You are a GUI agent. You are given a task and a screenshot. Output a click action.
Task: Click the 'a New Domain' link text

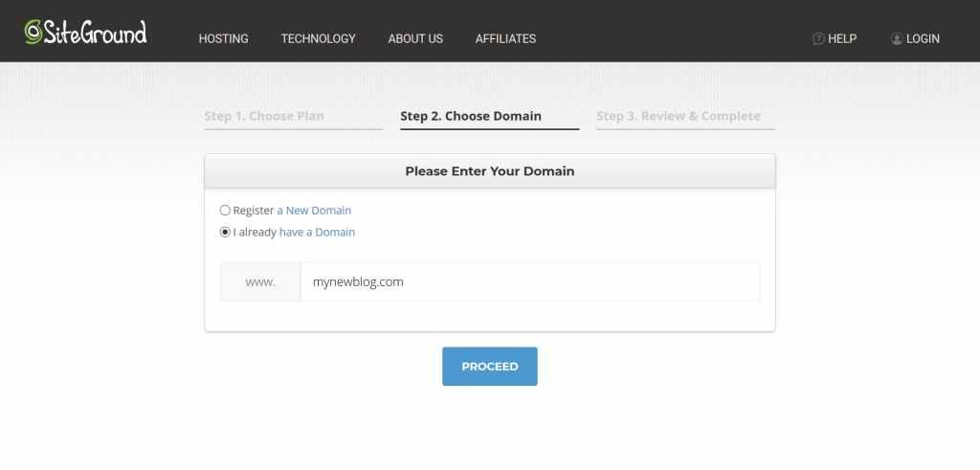(x=314, y=211)
